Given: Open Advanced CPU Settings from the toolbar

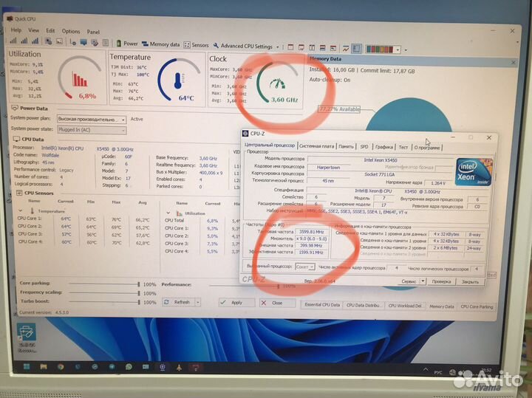Looking at the screenshot, I should (x=243, y=46).
